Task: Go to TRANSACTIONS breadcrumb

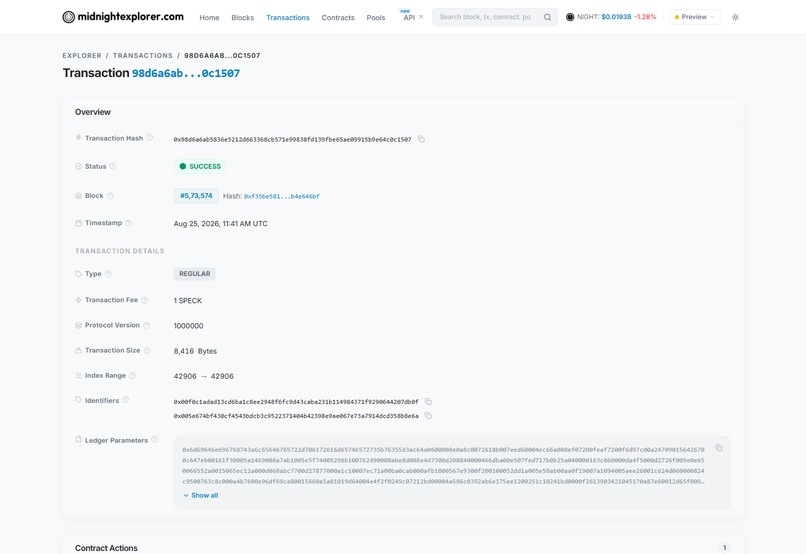Action: click(143, 56)
